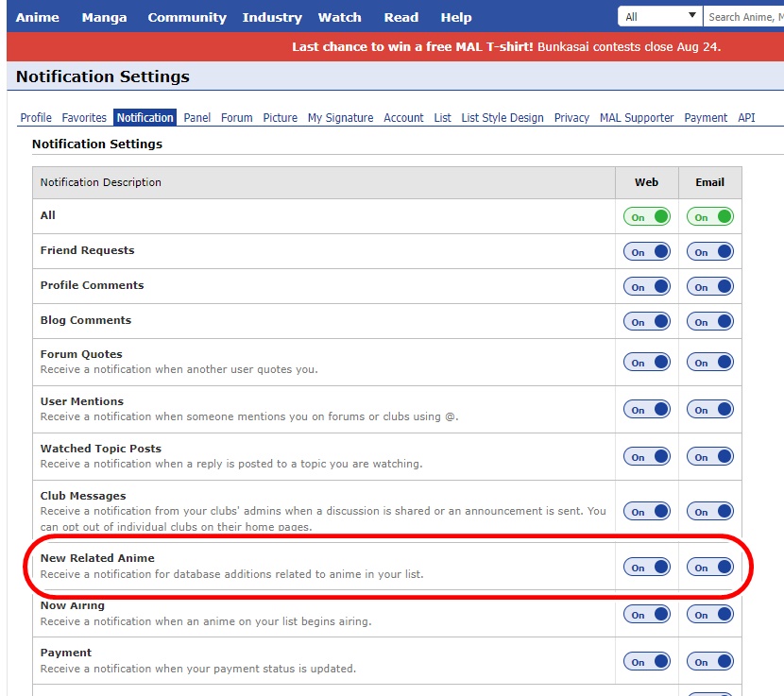The width and height of the screenshot is (784, 696).
Task: Turn off Friend Requests Email notifications
Action: [x=710, y=251]
